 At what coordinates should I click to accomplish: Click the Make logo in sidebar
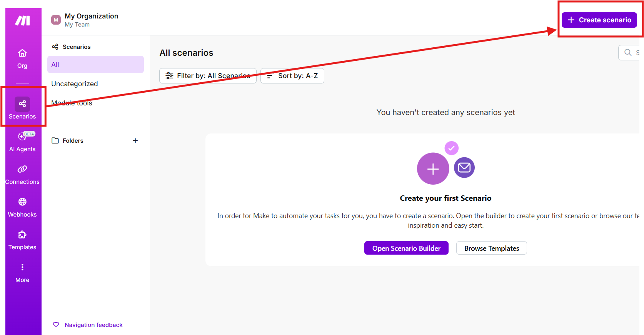pyautogui.click(x=22, y=21)
